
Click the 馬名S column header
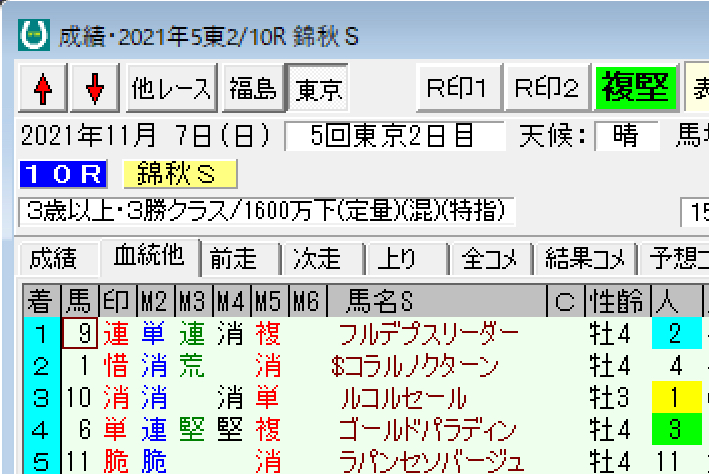tap(437, 301)
